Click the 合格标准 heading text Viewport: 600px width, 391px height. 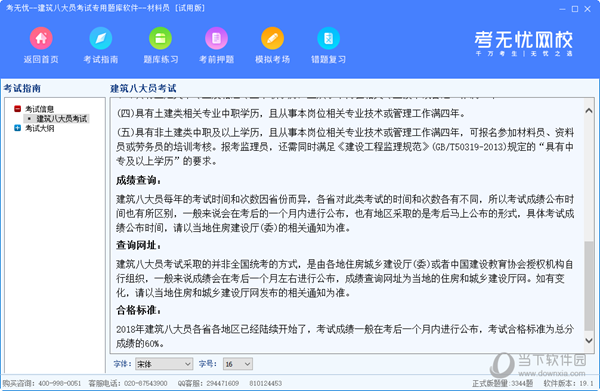point(139,310)
